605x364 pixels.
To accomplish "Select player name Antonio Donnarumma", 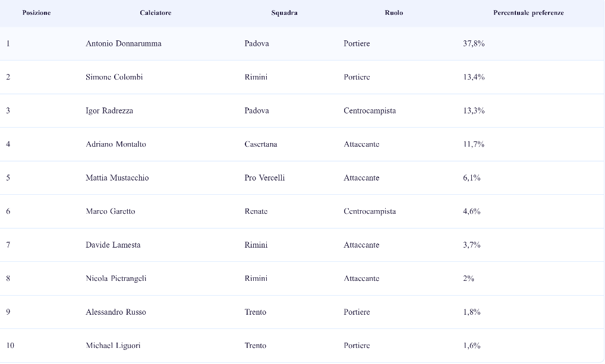I will [x=124, y=43].
